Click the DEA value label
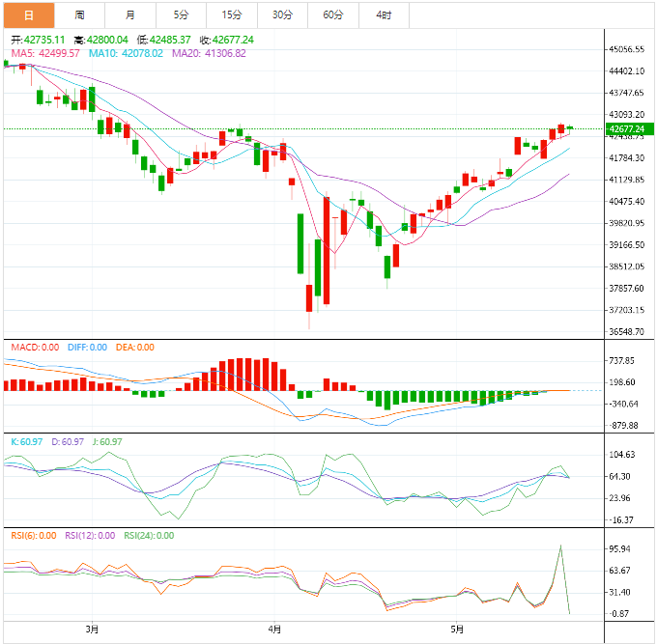This screenshot has width=657, height=644. 134,348
